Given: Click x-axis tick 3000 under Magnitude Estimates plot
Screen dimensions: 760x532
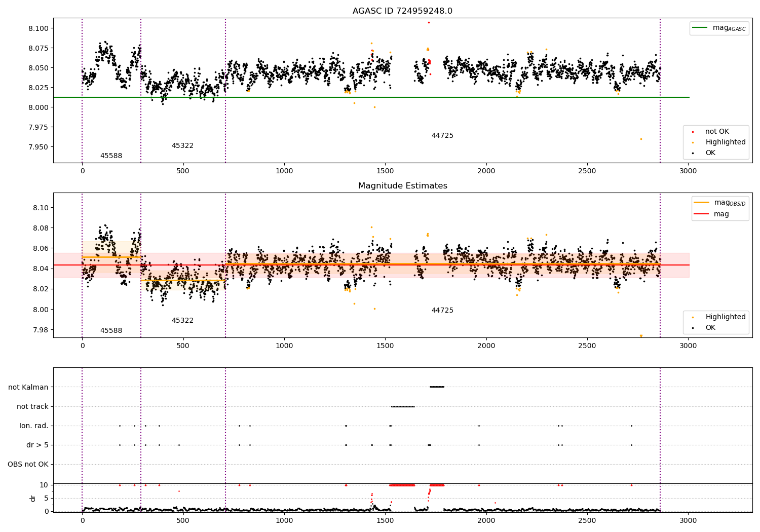Looking at the screenshot, I should coord(688,346).
